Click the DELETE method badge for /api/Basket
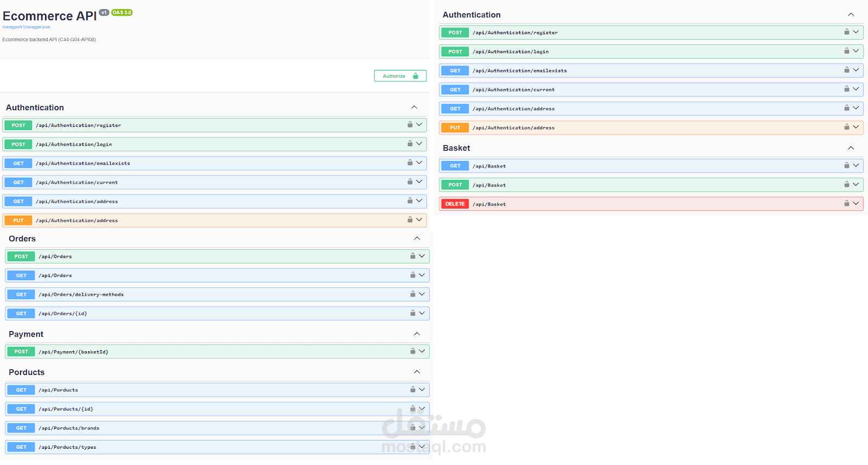Screen dimensions: 868x465 click(x=455, y=204)
